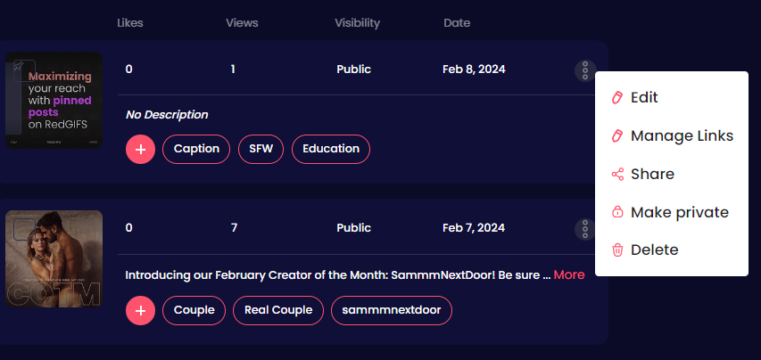The image size is (761, 360).
Task: Click the view count 7
Action: tap(234, 228)
